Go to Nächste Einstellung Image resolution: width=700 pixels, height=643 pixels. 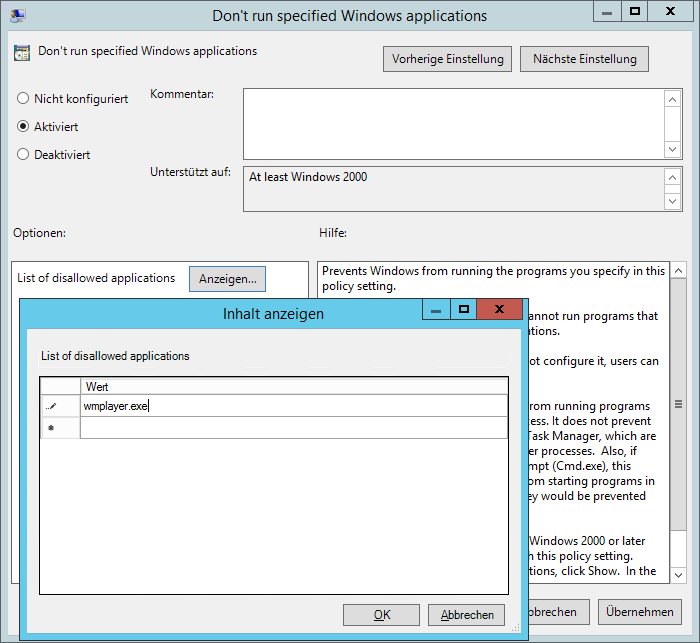584,59
